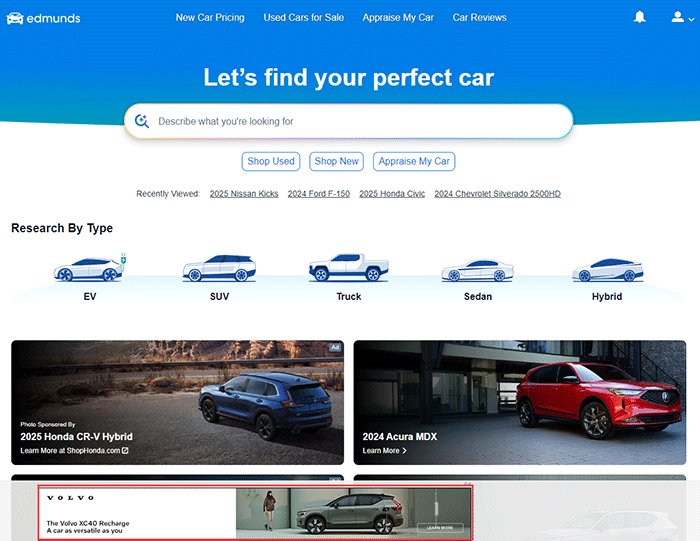The image size is (700, 541).
Task: Open Appraise My Car in navigation bar
Action: click(398, 17)
